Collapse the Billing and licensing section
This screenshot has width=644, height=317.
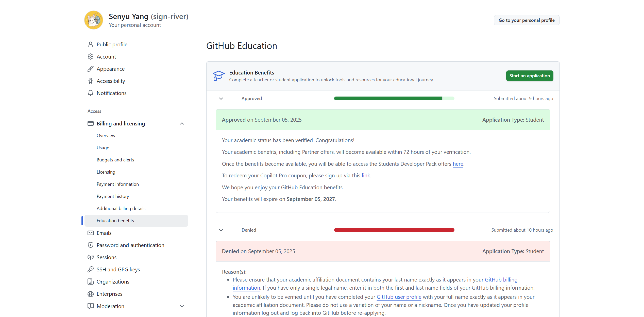182,123
